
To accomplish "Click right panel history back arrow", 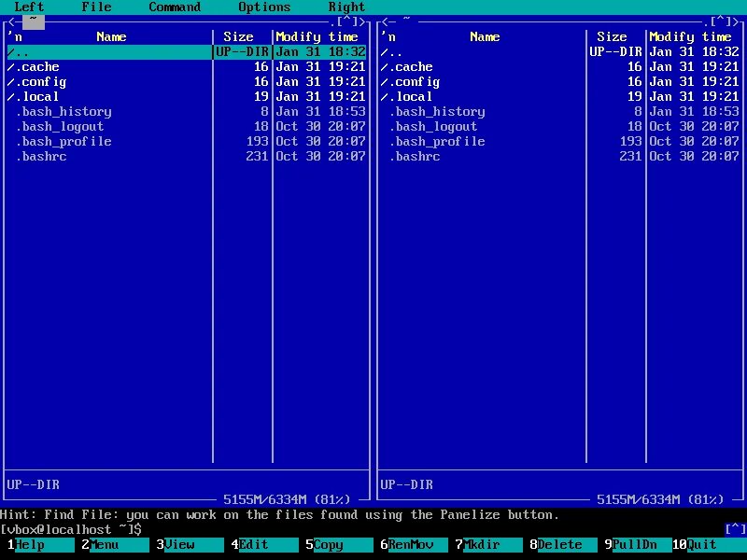I will [385, 21].
